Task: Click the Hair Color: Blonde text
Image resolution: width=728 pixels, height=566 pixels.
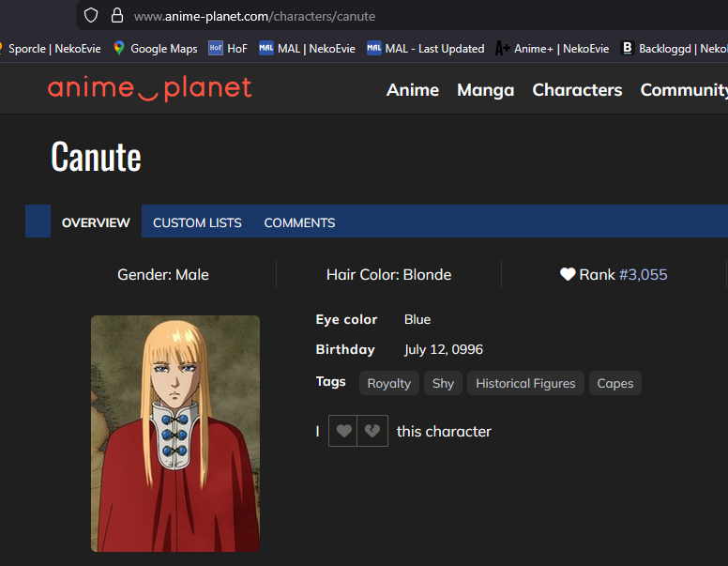Action: [x=388, y=275]
